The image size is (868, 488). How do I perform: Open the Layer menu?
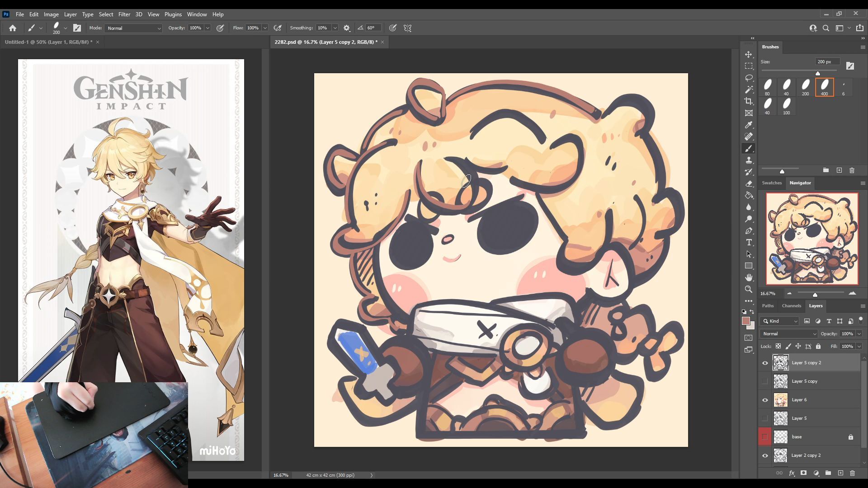point(70,14)
